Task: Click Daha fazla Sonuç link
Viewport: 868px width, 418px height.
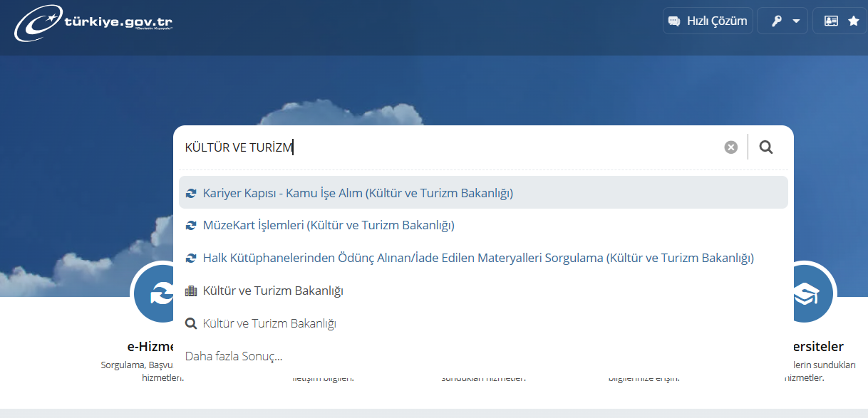Action: coord(234,356)
